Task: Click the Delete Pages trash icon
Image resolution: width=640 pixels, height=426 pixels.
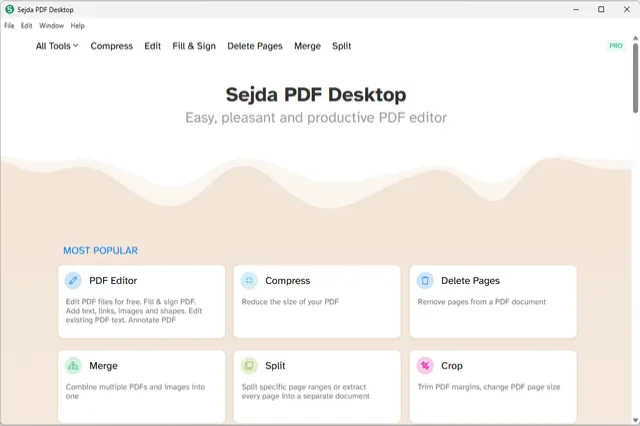Action: (x=425, y=281)
